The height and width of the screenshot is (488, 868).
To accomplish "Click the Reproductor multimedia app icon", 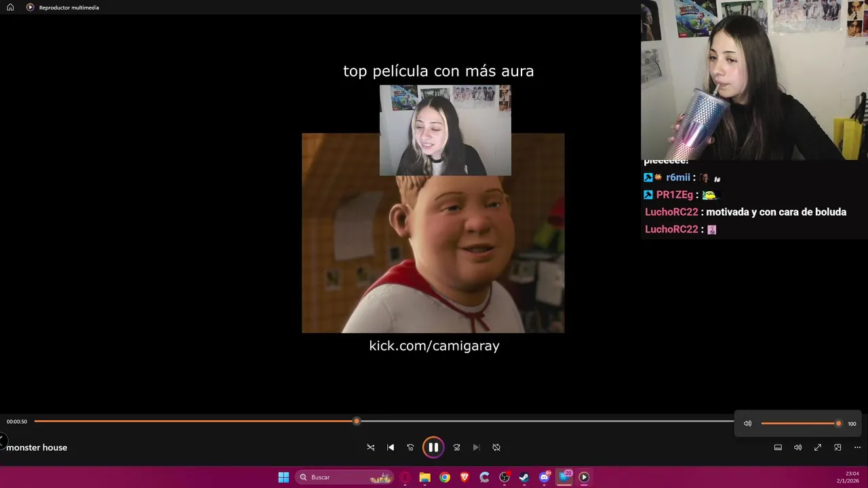I will click(30, 7).
